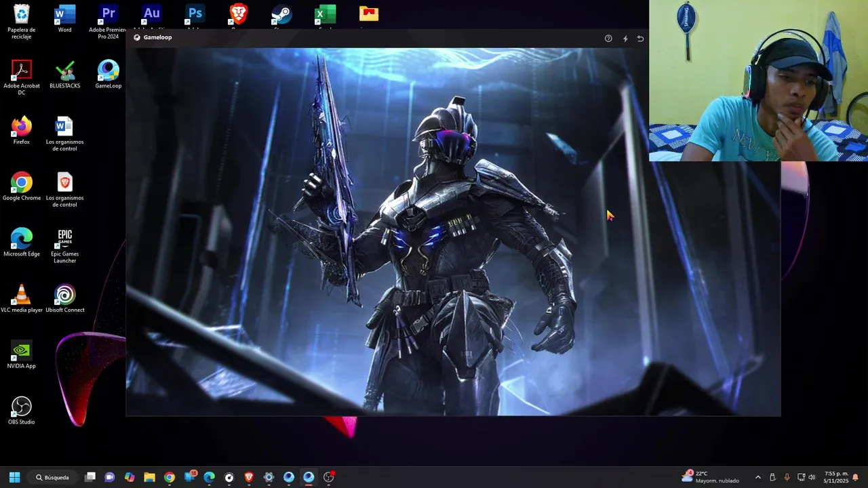This screenshot has width=868, height=488.
Task: Open Microsoft Edge from the taskbar
Action: click(x=210, y=477)
